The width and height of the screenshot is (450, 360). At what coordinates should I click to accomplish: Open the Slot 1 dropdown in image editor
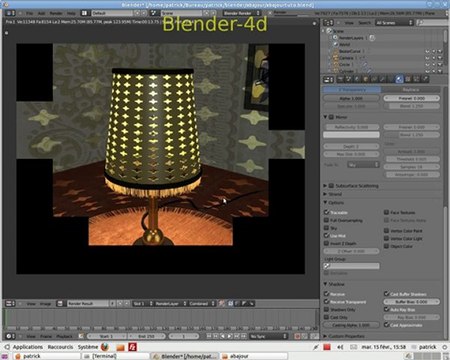pyautogui.click(x=143, y=303)
